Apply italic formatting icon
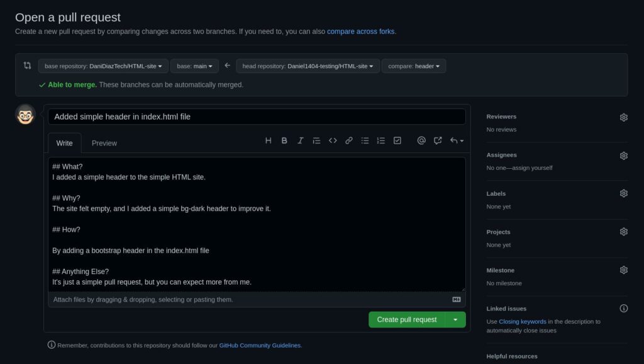 tap(301, 140)
